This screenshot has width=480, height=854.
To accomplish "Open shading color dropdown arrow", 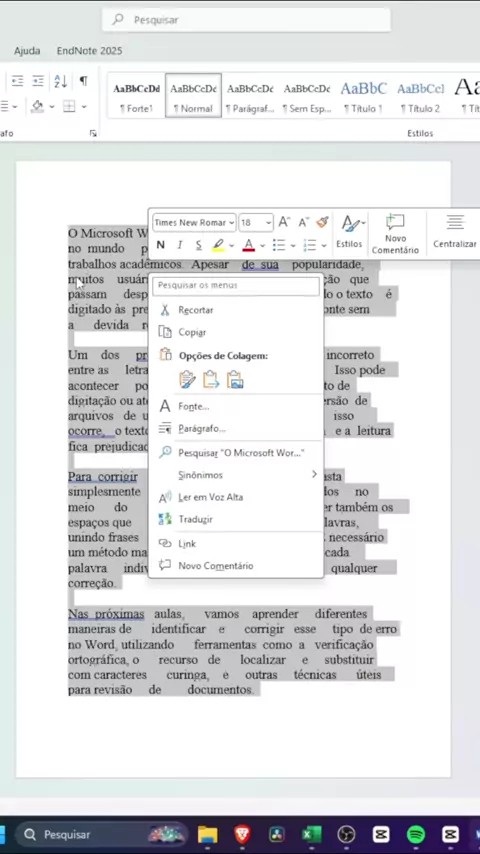I will tap(52, 107).
